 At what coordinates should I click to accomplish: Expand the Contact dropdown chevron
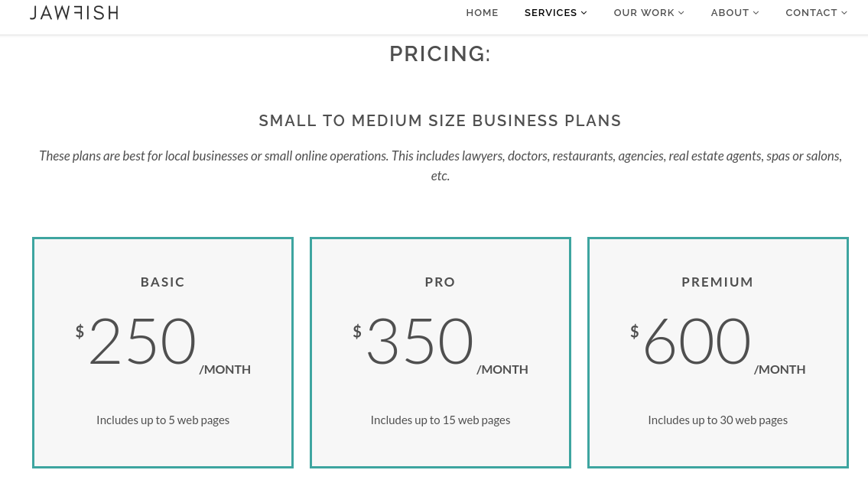pyautogui.click(x=844, y=13)
